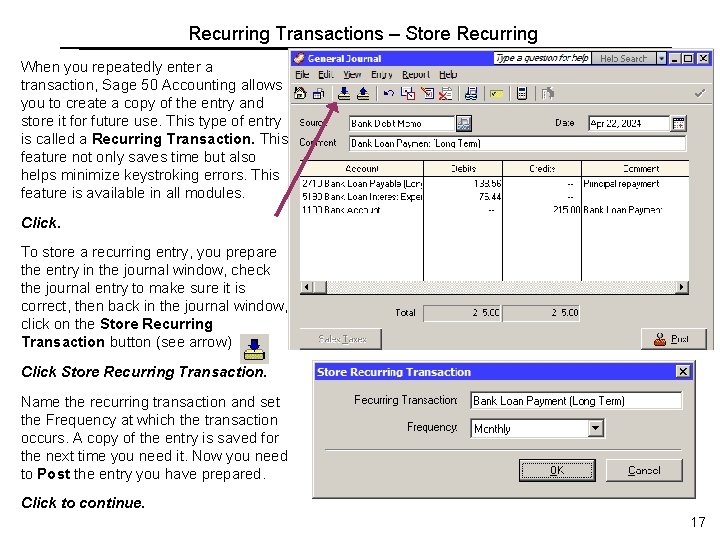720x540 pixels.
Task: Expand the Help Search dropdown arrow
Action: [x=661, y=58]
